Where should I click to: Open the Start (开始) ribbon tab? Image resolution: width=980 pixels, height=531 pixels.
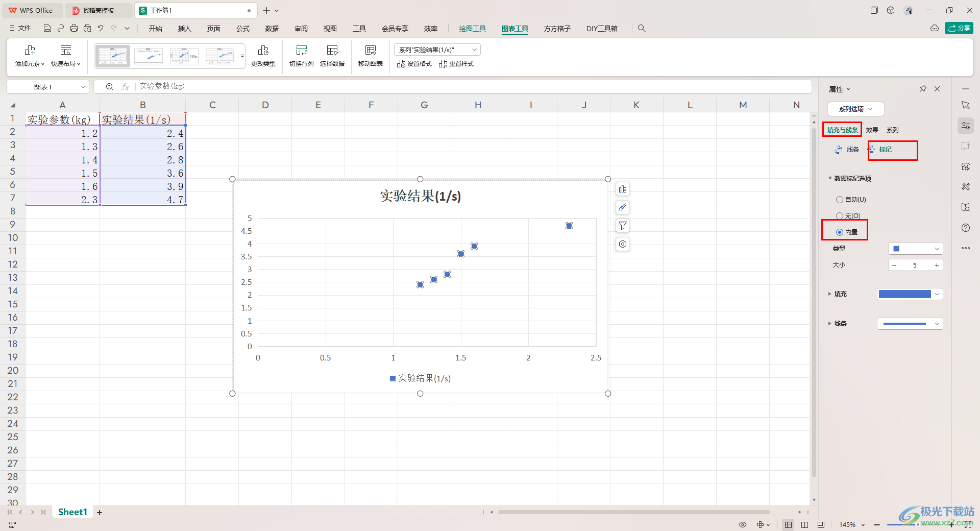click(156, 29)
